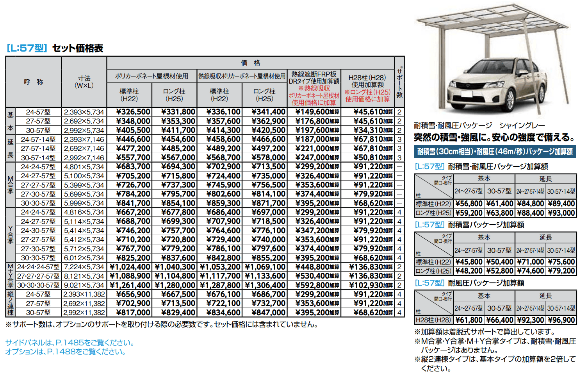Click the surcharge '¥102,930加算'
588x379 pixels.
[x=371, y=285]
